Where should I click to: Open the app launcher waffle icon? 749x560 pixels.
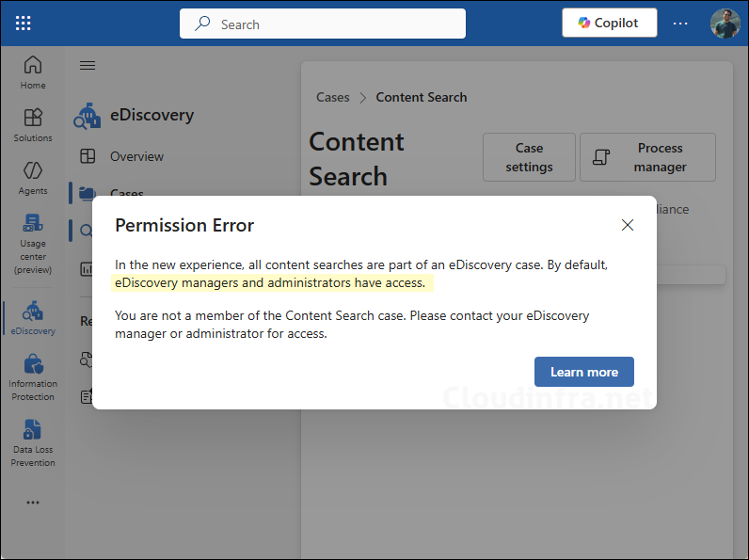pyautogui.click(x=24, y=24)
